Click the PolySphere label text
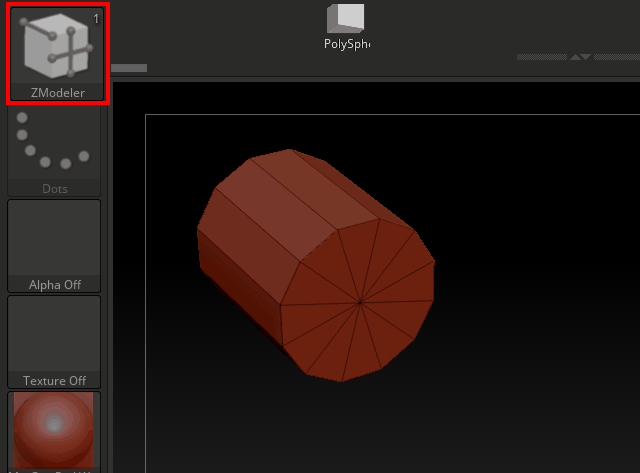The width and height of the screenshot is (640, 473). point(347,44)
